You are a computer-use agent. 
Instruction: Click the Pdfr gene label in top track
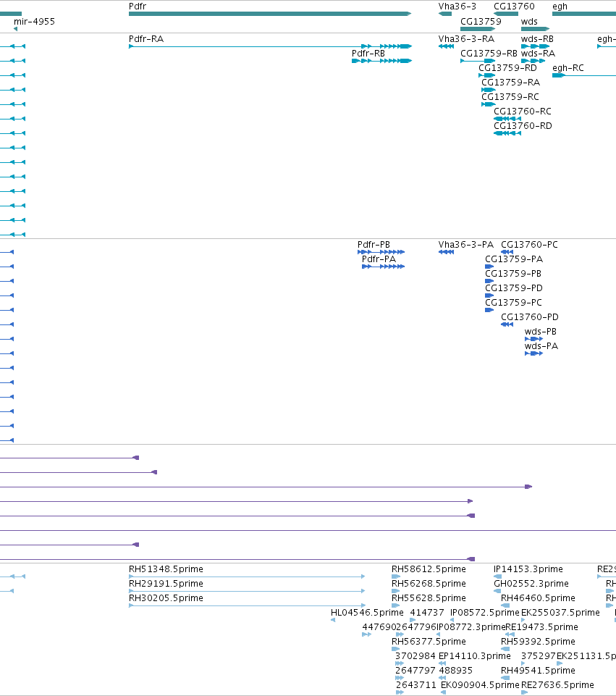pyautogui.click(x=137, y=7)
